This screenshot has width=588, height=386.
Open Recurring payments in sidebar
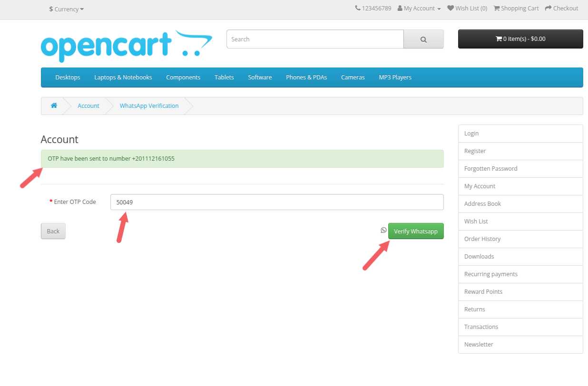coord(520,274)
